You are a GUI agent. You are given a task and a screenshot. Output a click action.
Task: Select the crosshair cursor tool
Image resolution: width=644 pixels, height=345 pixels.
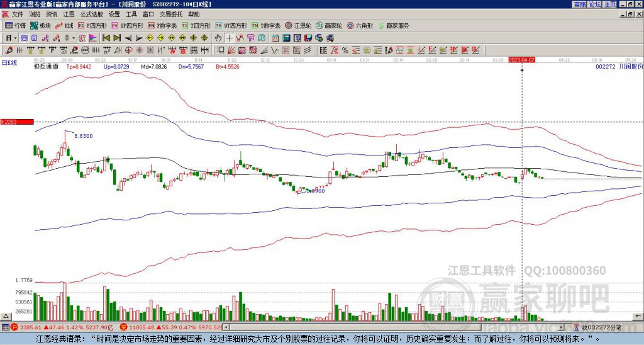pos(229,38)
